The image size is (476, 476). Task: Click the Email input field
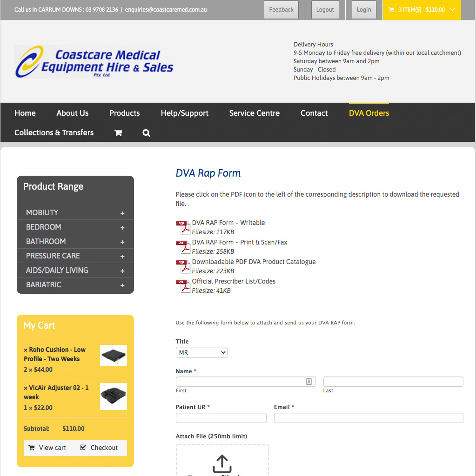[x=369, y=418]
